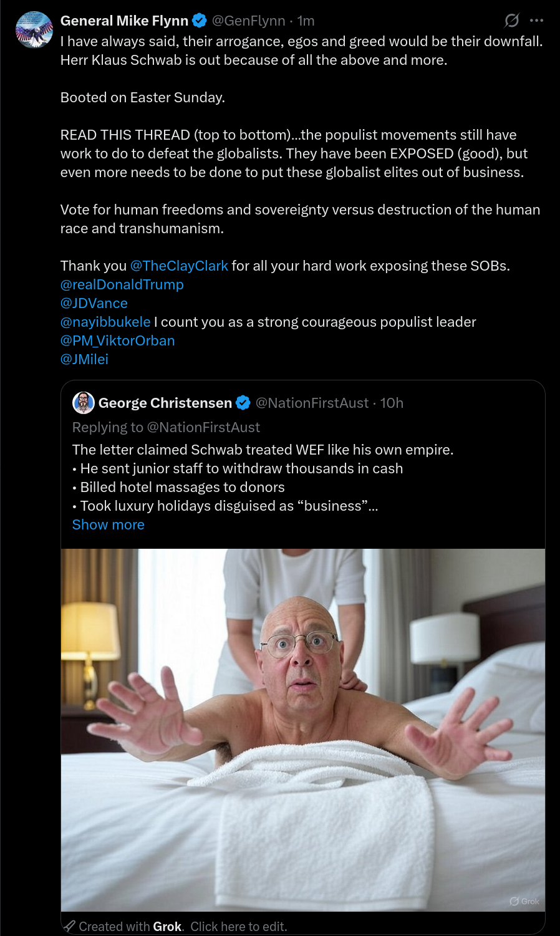Open General Mike Flynn's profile avatar

coord(34,30)
